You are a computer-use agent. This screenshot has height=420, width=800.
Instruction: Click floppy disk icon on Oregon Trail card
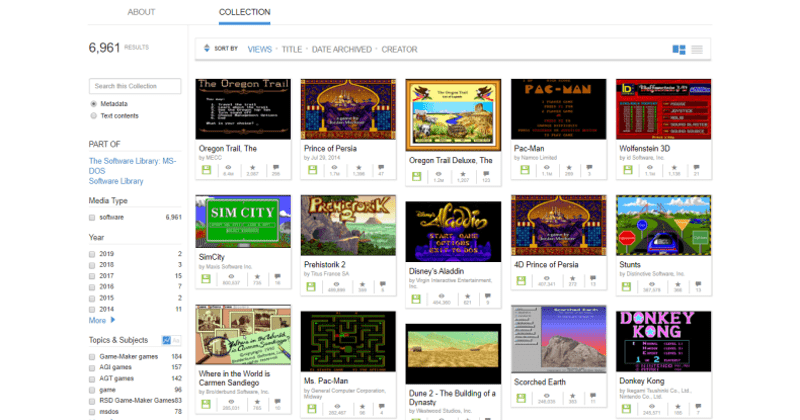click(x=206, y=170)
